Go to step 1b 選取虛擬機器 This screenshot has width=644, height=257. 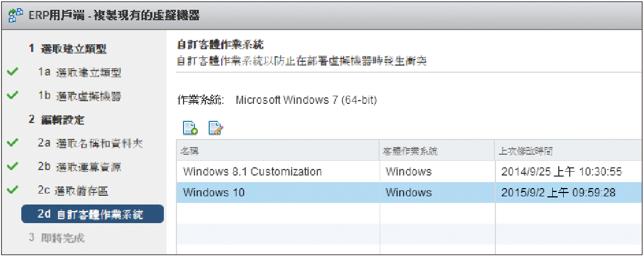pos(79,96)
